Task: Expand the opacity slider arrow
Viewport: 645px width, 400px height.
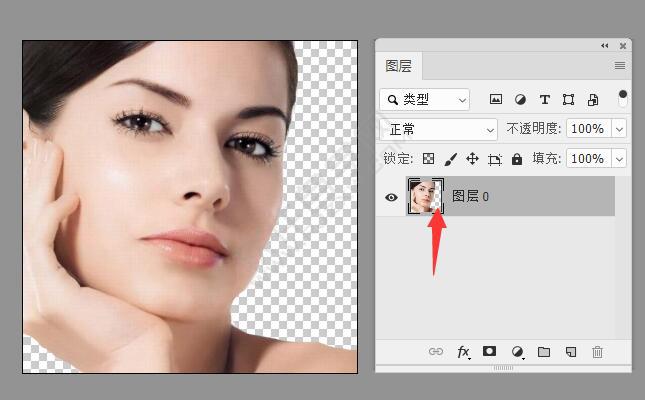Action: pyautogui.click(x=619, y=129)
